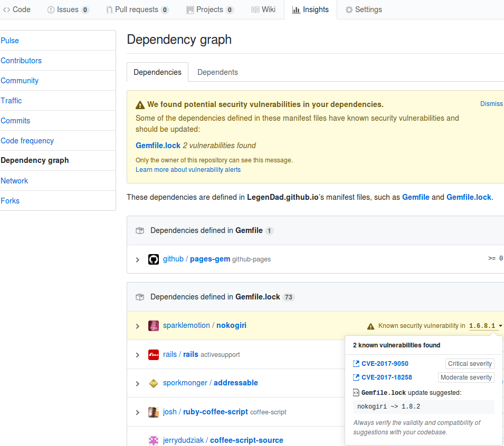The height and width of the screenshot is (446, 504).
Task: Click the Critical severity label
Action: coord(470,363)
